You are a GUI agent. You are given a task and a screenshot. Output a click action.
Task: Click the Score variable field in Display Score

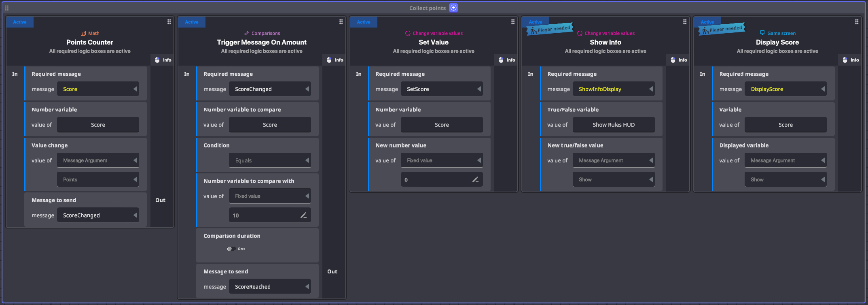click(785, 125)
